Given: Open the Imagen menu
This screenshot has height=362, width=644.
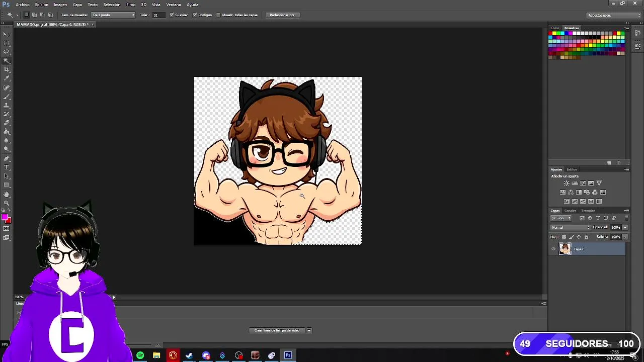Looking at the screenshot, I should pyautogui.click(x=60, y=5).
